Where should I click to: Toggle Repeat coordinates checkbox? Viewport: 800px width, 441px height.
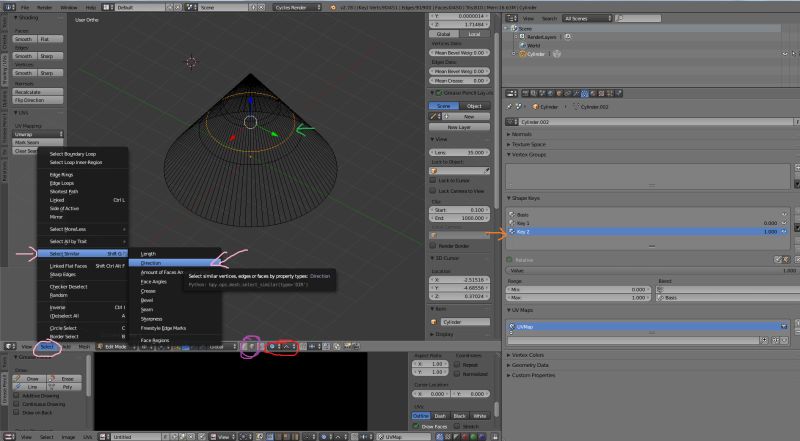457,364
